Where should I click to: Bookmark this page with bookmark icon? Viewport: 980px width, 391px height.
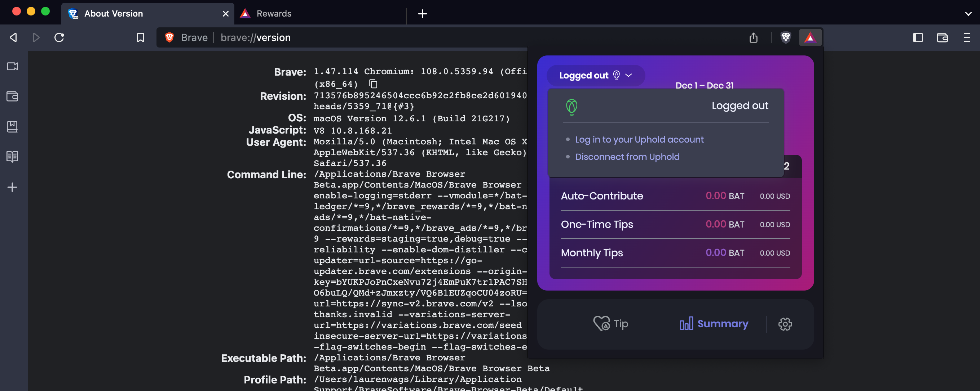(140, 37)
